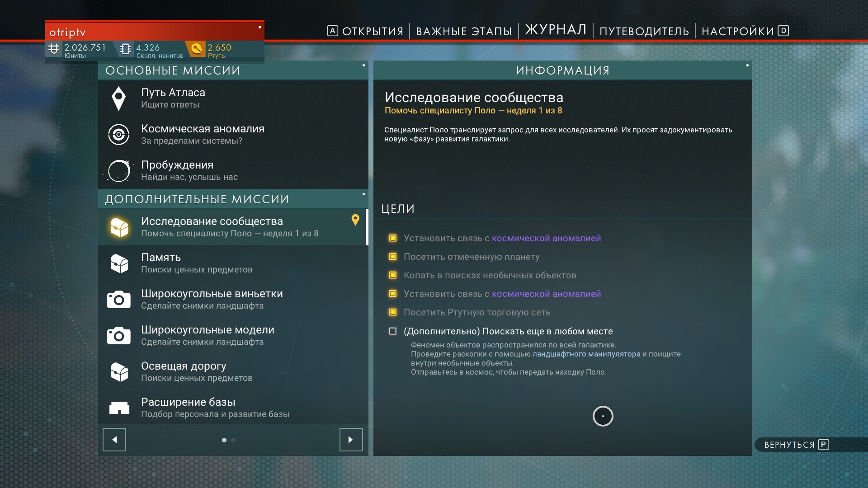Click checkbox for Посетить Ртутную торговую сеть
Viewport: 868px width, 488px height.
393,312
